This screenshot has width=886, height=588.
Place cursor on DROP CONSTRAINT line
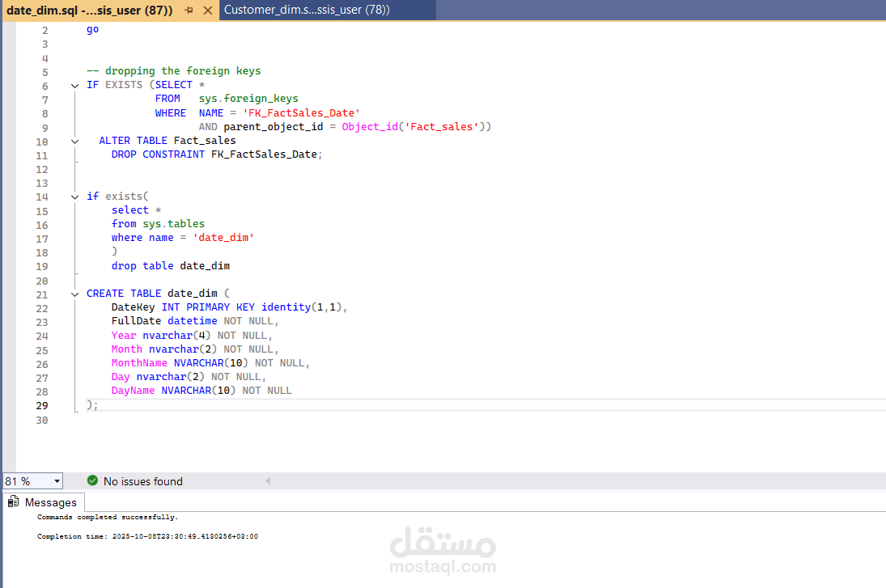pos(216,154)
